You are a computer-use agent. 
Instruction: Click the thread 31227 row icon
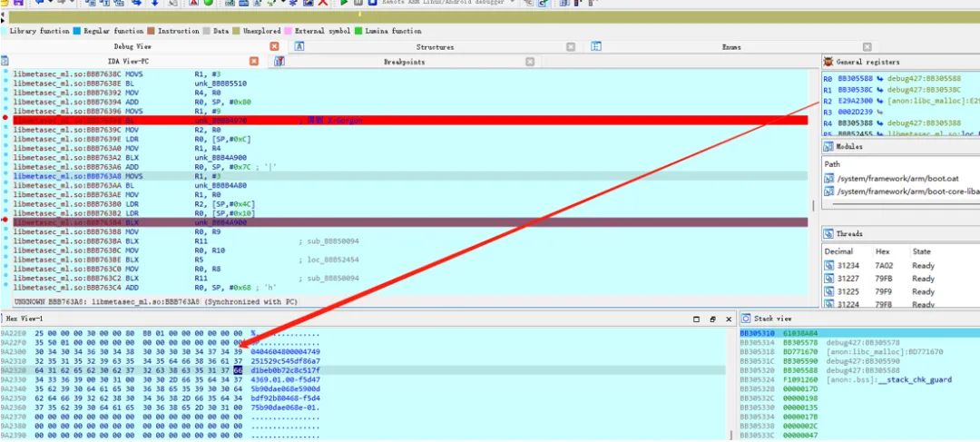tap(829, 279)
